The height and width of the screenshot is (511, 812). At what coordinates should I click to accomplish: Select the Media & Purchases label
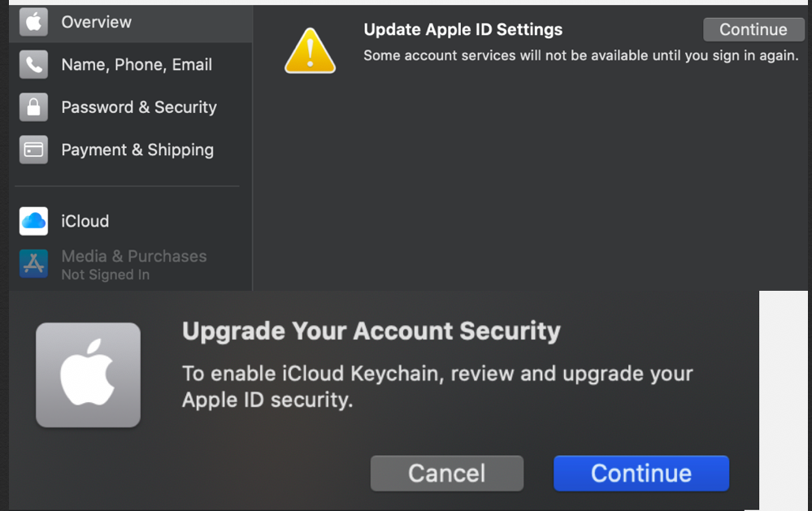click(x=134, y=257)
